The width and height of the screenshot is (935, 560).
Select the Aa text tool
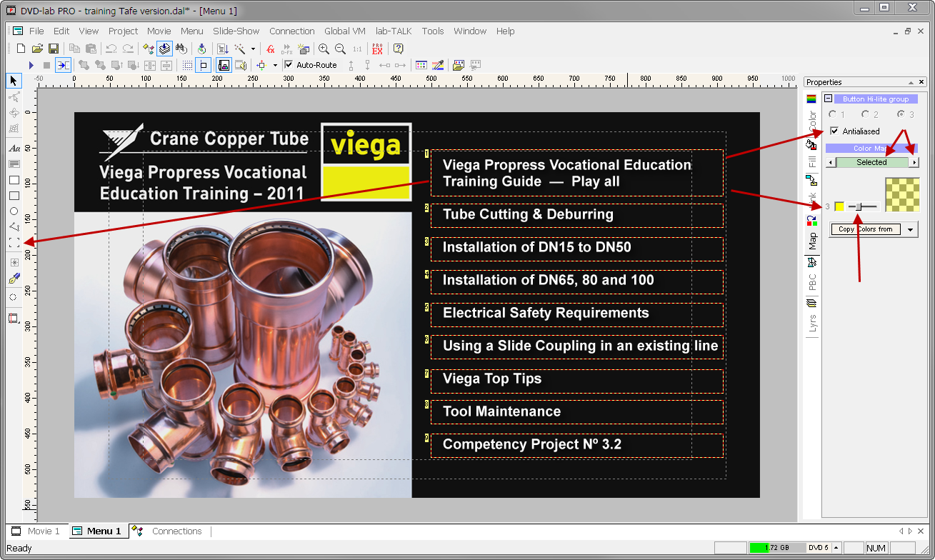[14, 149]
